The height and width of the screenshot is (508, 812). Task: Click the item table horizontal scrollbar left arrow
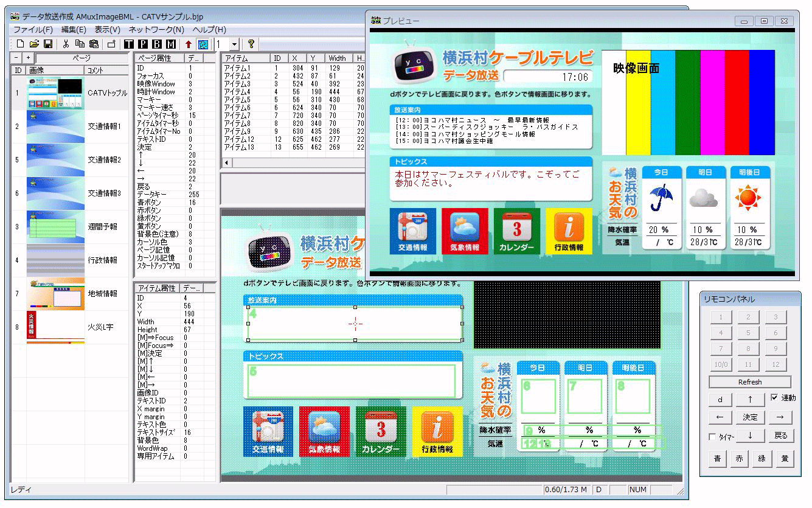[228, 163]
